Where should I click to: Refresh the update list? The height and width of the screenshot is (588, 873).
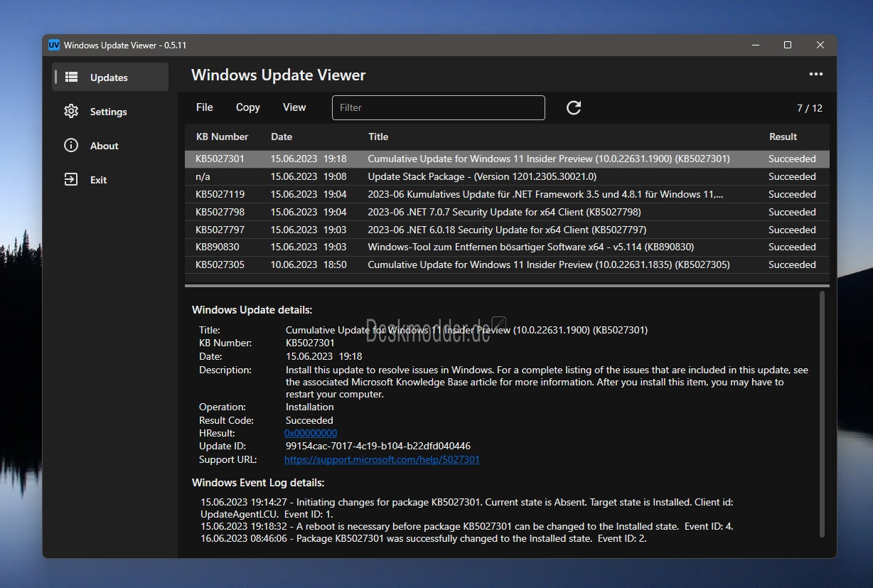pyautogui.click(x=574, y=107)
